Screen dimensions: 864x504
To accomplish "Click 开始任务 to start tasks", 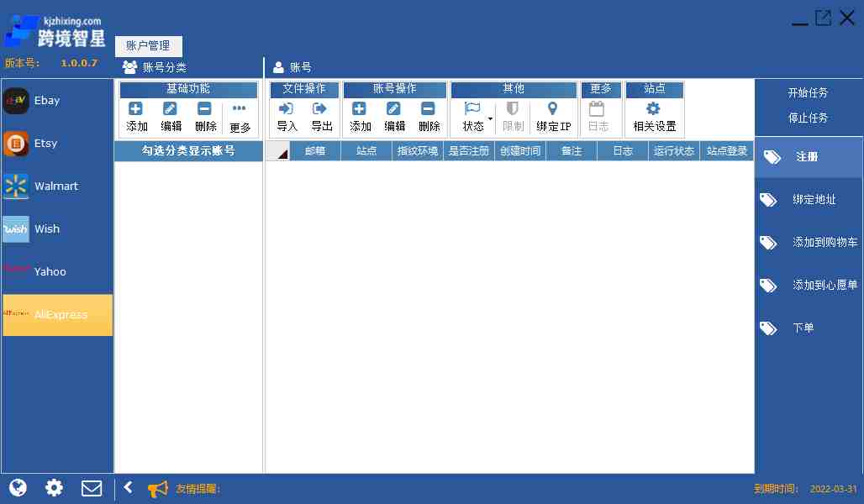I will (x=808, y=92).
